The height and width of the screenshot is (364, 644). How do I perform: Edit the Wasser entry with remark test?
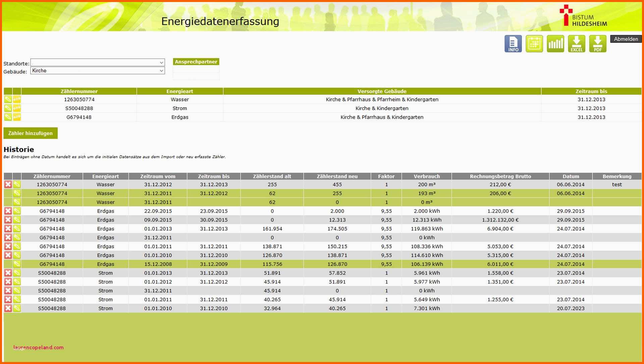click(17, 184)
